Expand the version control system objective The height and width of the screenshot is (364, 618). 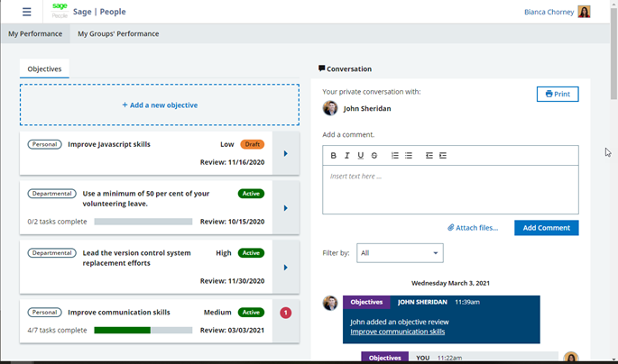[x=285, y=268]
